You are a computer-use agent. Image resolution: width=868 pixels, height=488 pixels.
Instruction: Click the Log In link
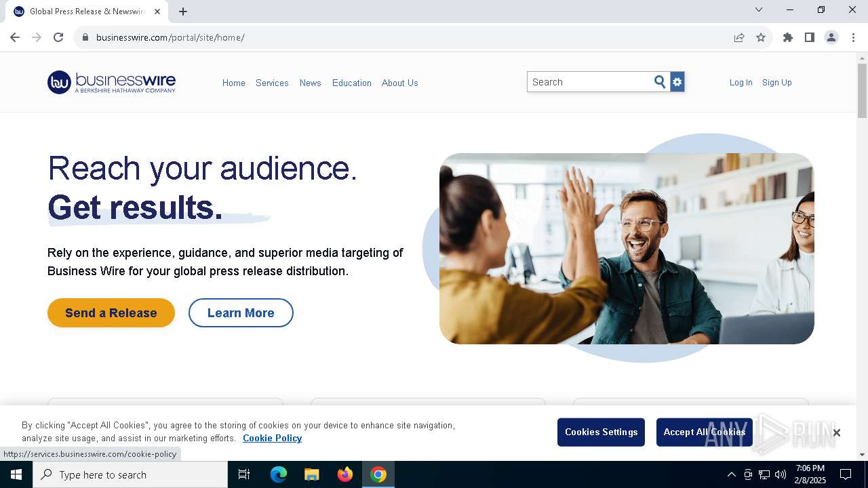(x=741, y=83)
